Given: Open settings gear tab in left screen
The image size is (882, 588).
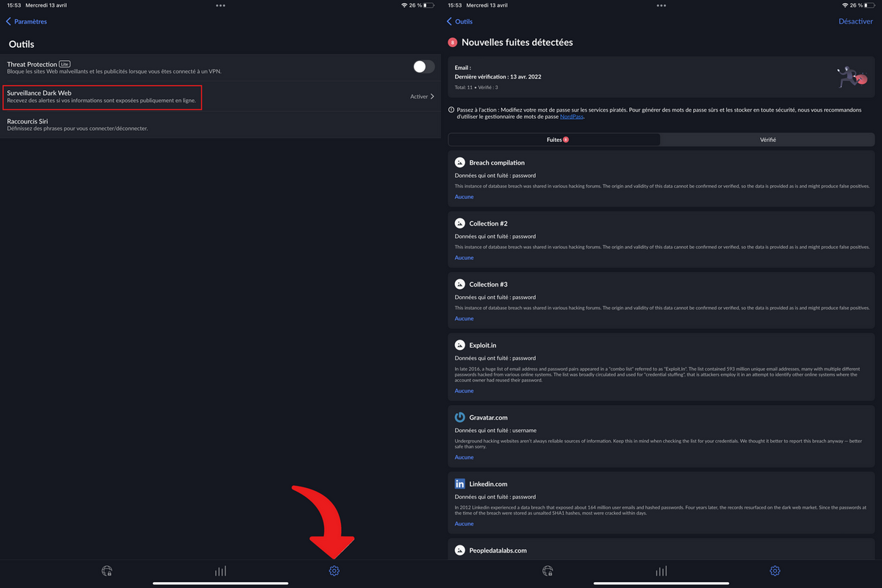Looking at the screenshot, I should click(x=334, y=571).
